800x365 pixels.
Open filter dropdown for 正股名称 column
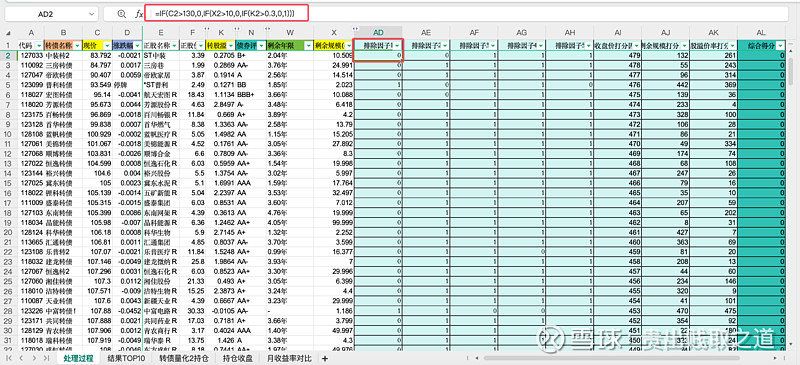(174, 45)
